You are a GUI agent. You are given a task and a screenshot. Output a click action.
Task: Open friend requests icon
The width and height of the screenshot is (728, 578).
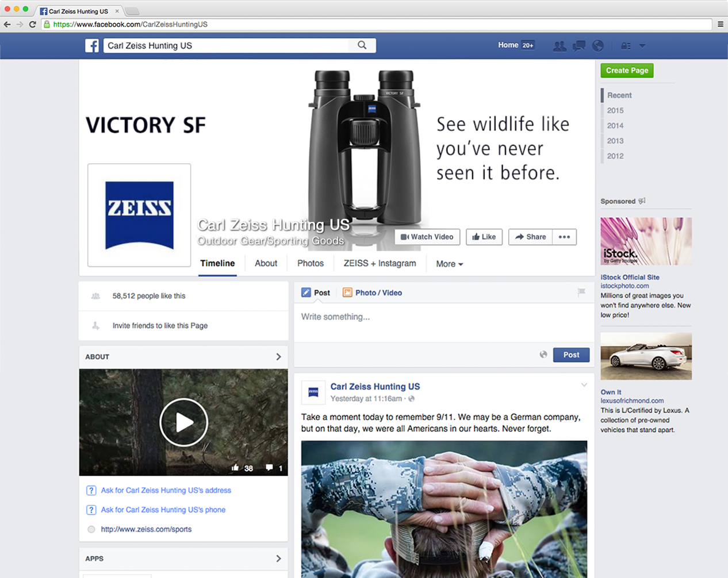[559, 45]
